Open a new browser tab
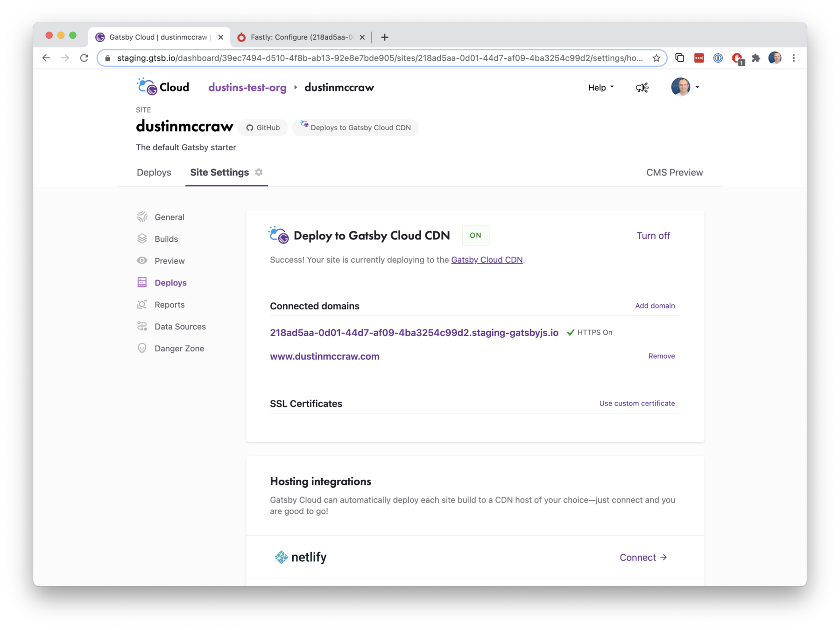The image size is (840, 630). click(384, 37)
